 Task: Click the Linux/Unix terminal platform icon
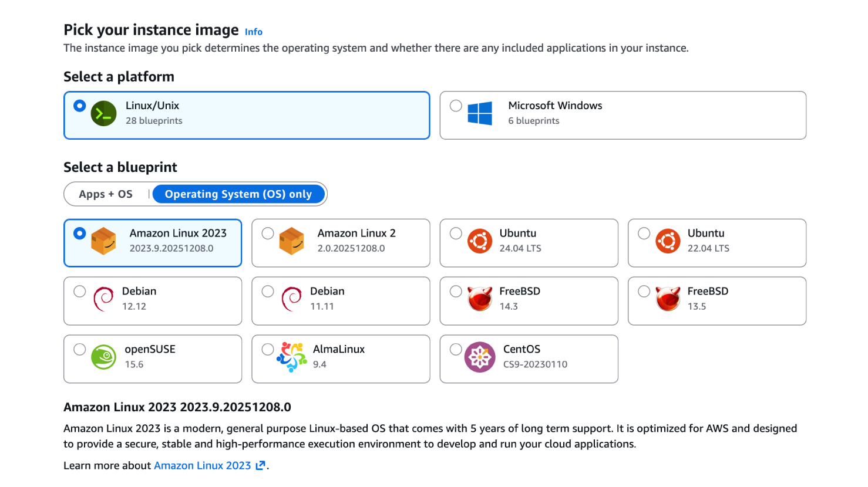click(x=104, y=114)
